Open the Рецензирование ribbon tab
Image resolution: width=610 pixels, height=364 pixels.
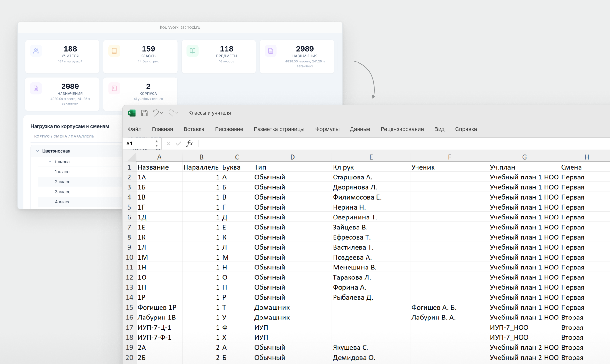pos(402,129)
